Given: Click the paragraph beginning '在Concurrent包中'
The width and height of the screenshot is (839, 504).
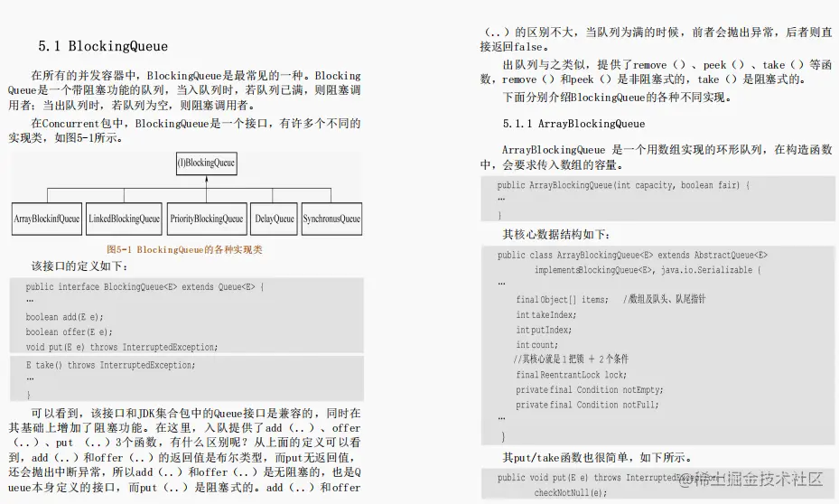Looking at the screenshot, I should [x=184, y=131].
